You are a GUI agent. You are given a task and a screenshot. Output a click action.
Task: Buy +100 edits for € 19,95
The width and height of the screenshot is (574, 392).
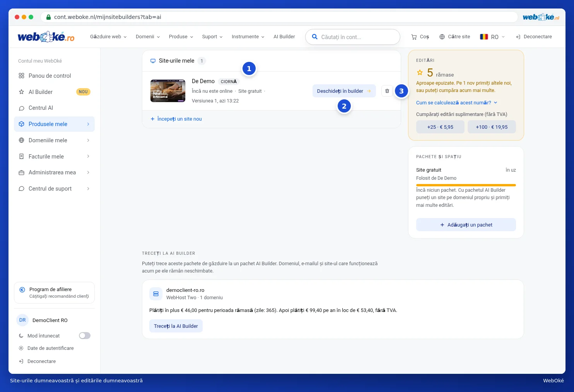[x=492, y=127]
